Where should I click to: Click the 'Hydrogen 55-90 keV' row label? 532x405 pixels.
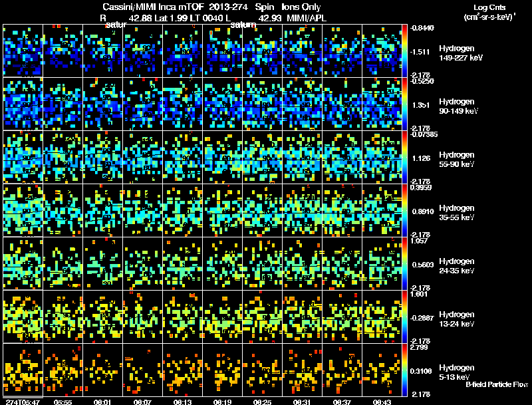(457, 160)
